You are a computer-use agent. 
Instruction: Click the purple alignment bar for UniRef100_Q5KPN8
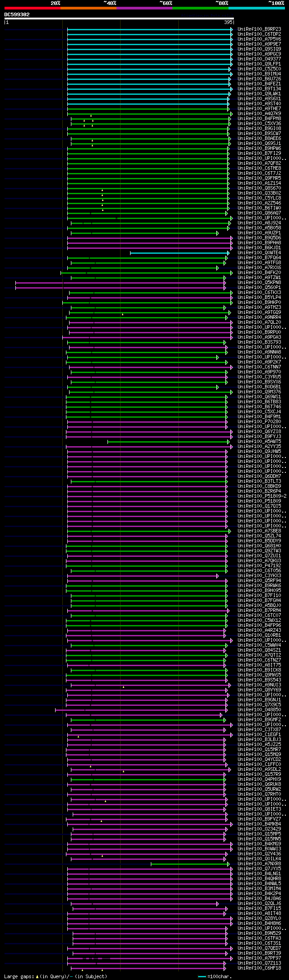(x=120, y=283)
